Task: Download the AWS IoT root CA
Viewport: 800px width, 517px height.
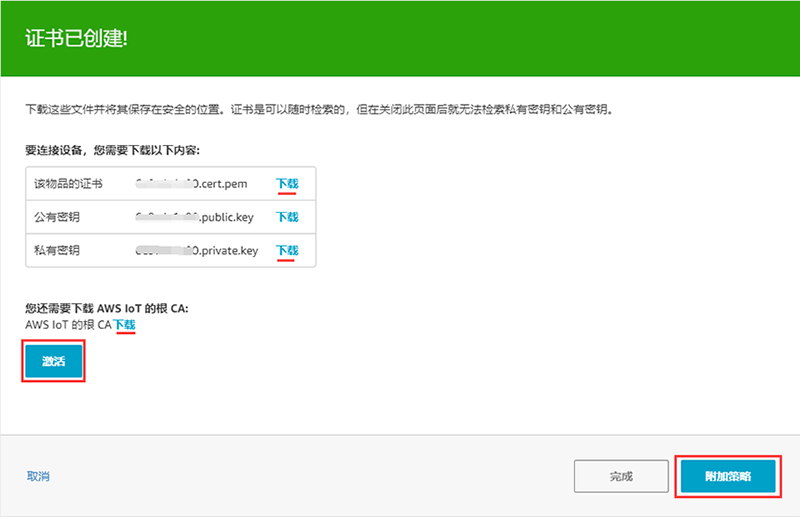Action: tap(124, 325)
